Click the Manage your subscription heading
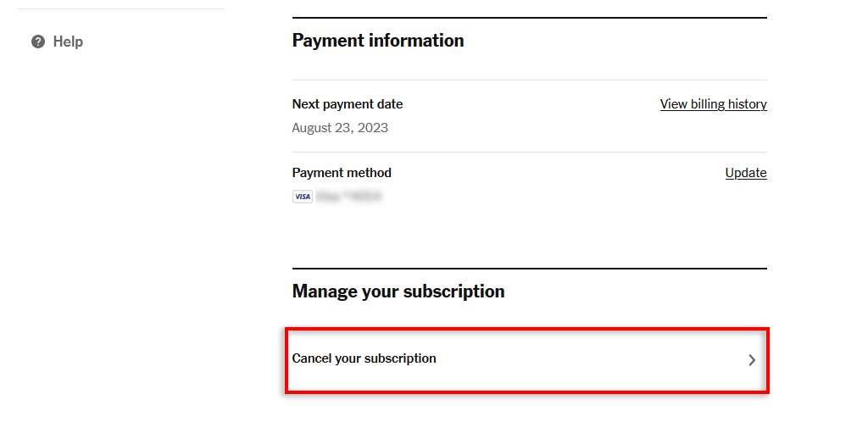Image resolution: width=868 pixels, height=422 pixels. 398,292
